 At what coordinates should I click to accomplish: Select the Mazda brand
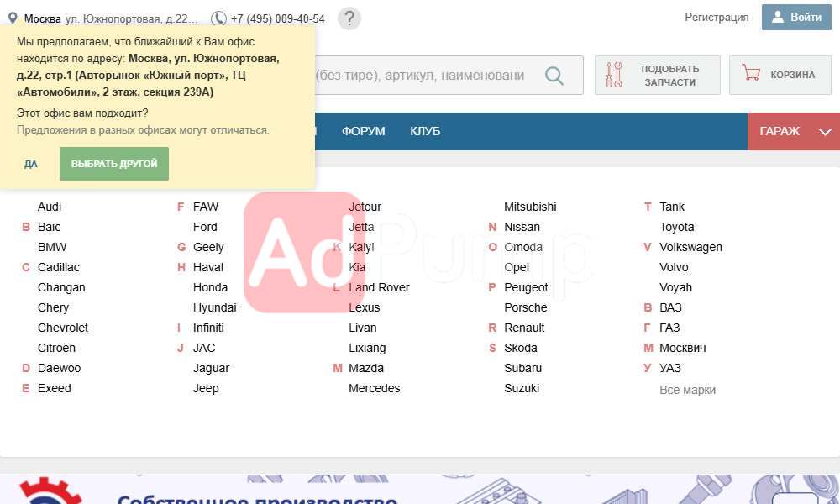[366, 369]
